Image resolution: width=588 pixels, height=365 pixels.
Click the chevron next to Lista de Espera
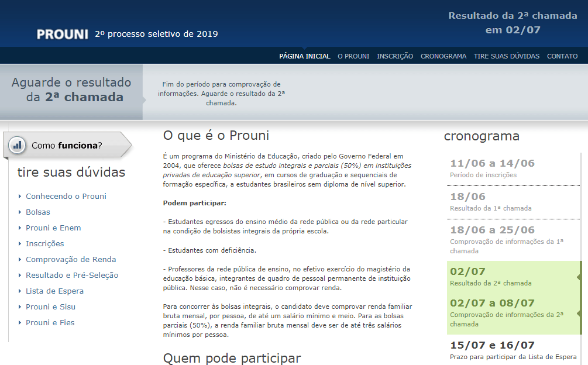point(20,291)
